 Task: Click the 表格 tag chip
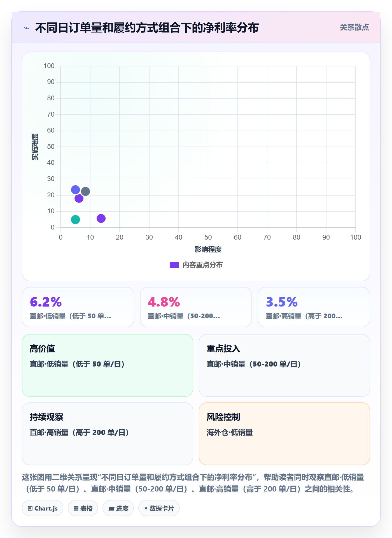(x=83, y=508)
